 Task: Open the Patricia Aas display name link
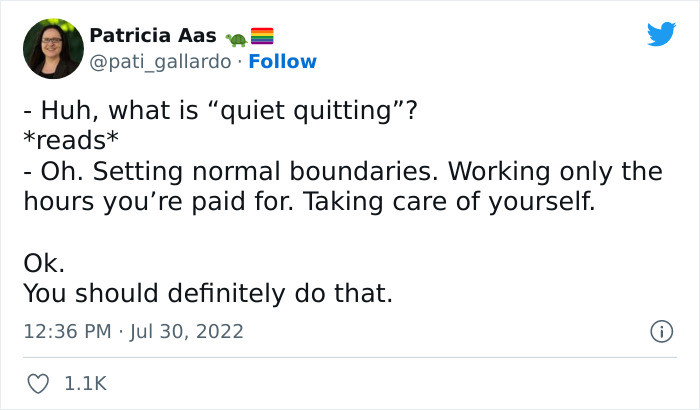153,37
